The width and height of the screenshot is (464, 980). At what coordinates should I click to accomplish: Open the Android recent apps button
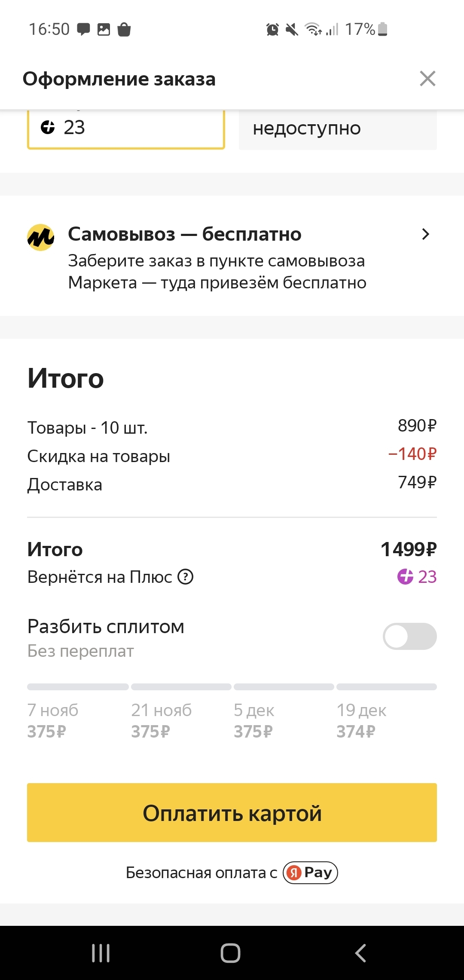(x=101, y=953)
